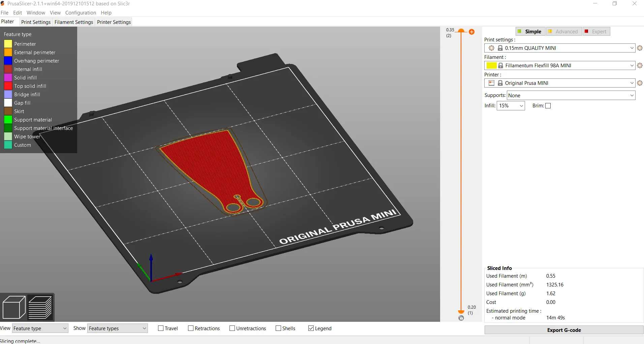Open the Filament Settings tab
644x344 pixels.
tap(74, 22)
